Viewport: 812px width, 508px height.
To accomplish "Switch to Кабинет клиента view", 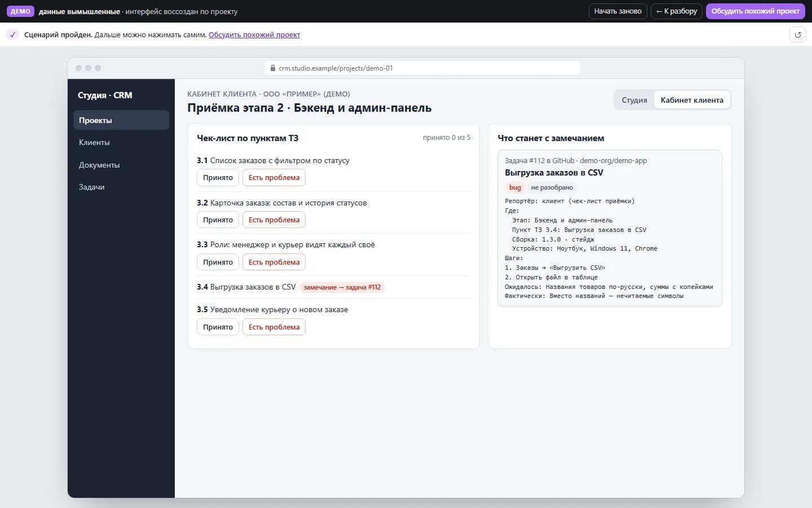I will [x=692, y=100].
